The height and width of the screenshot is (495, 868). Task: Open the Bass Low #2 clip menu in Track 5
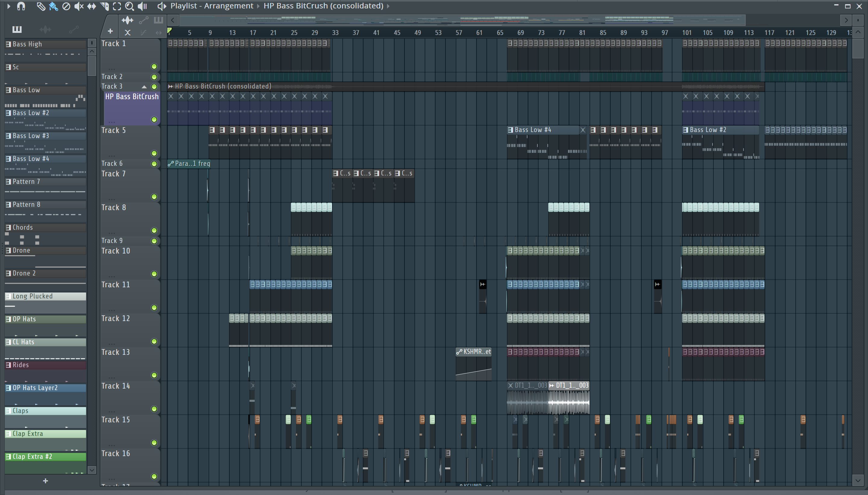pos(685,130)
